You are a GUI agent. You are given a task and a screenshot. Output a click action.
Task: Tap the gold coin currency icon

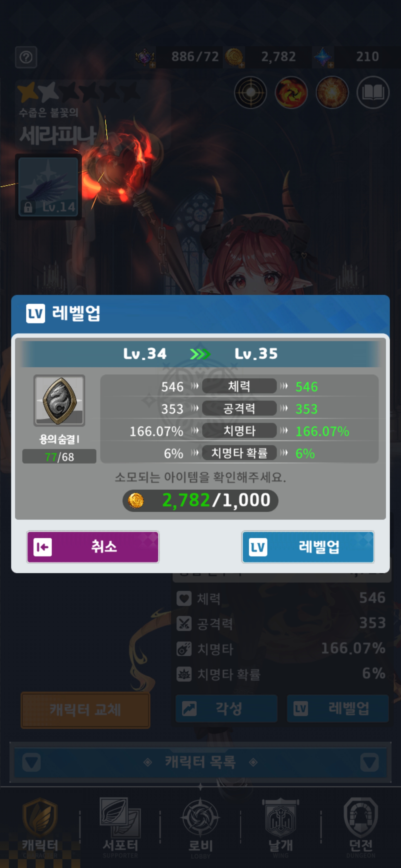click(x=234, y=57)
